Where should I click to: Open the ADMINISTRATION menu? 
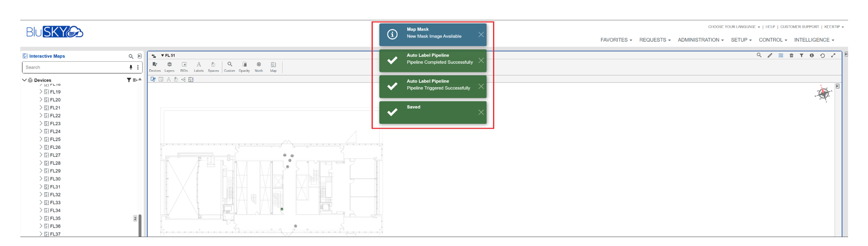tap(700, 40)
